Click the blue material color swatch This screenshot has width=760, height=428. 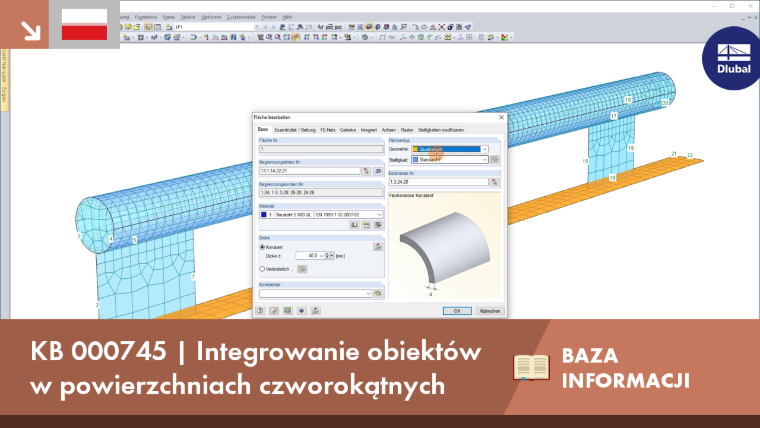click(264, 215)
